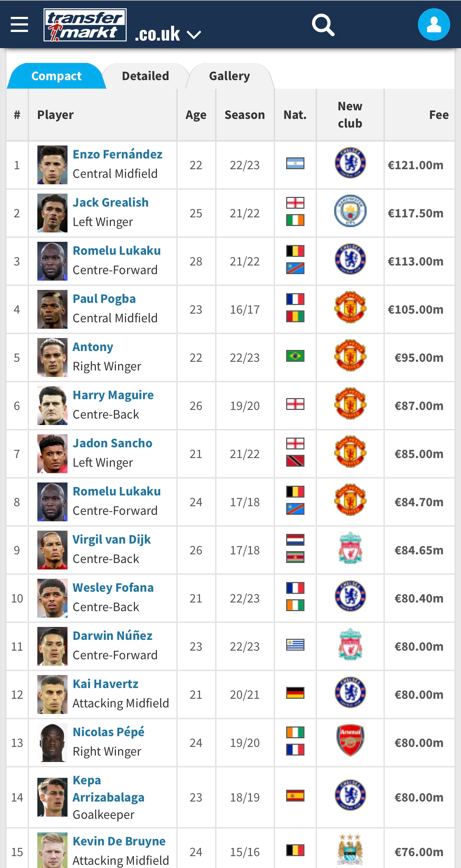Image resolution: width=461 pixels, height=868 pixels.
Task: Click Liverpool crest in Virgil van Dijk row
Action: click(350, 548)
